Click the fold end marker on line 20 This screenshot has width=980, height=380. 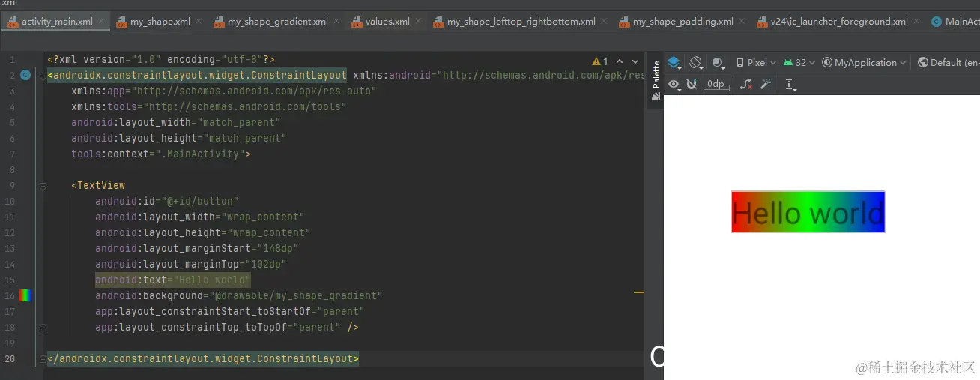pyautogui.click(x=43, y=358)
